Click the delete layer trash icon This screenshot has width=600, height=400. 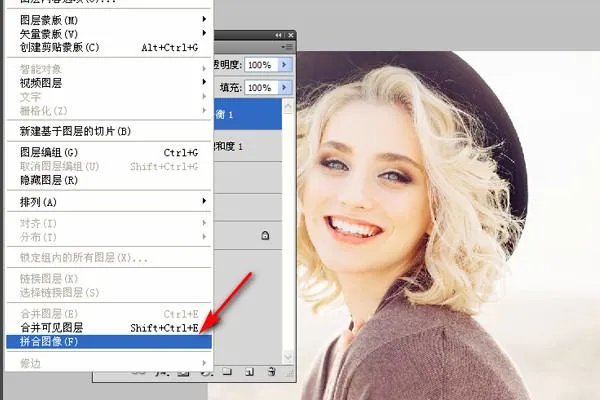pyautogui.click(x=272, y=371)
